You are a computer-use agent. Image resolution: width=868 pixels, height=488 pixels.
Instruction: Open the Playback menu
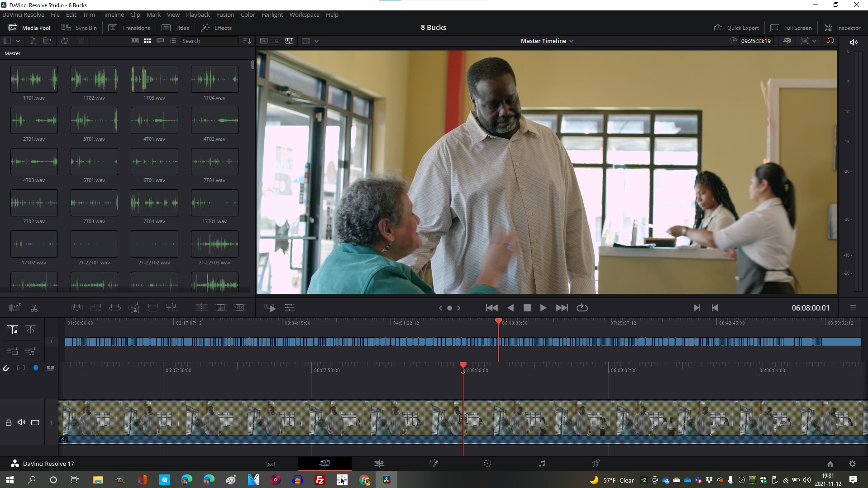point(198,14)
